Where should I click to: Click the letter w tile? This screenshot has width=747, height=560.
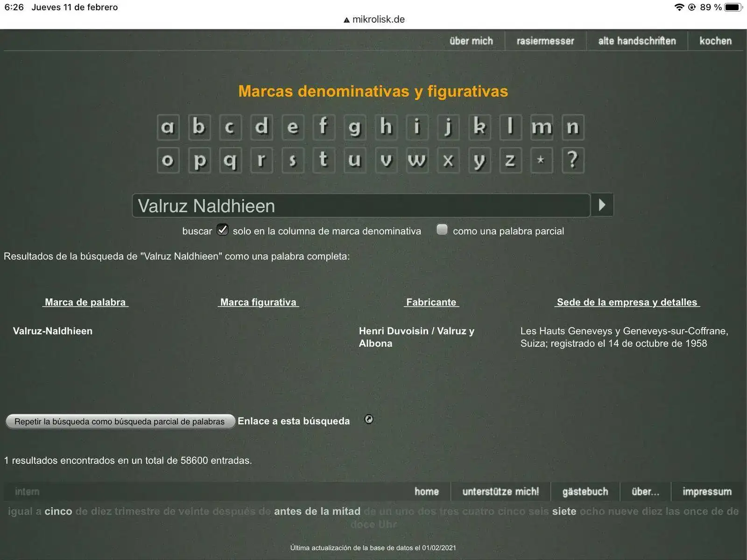coord(417,161)
